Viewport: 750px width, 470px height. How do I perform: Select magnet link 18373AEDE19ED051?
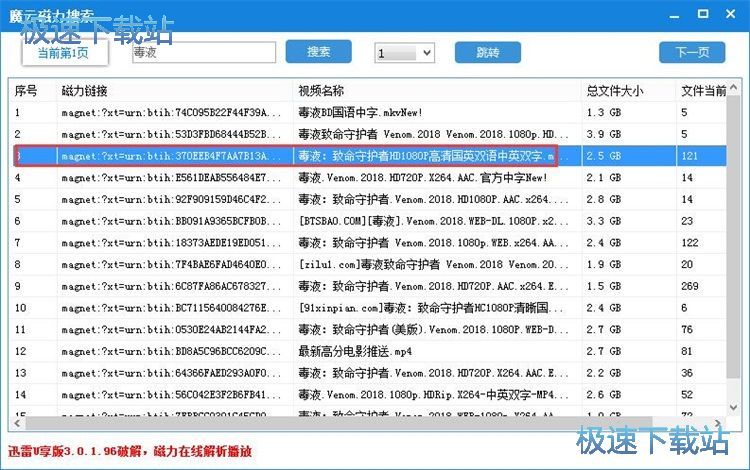click(x=171, y=243)
